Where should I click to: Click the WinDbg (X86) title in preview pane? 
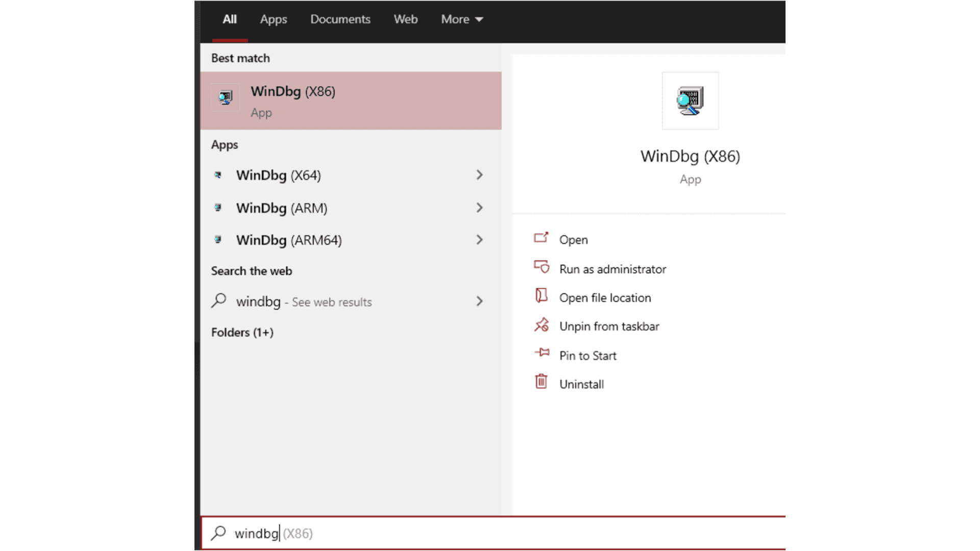click(690, 156)
